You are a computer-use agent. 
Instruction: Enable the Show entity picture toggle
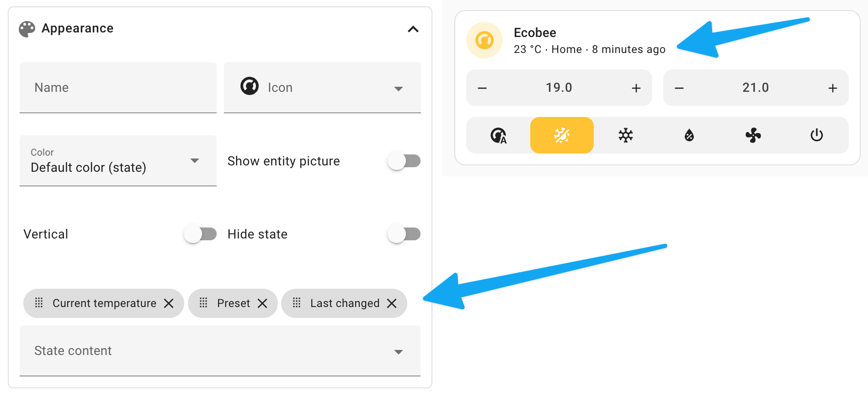(x=404, y=160)
